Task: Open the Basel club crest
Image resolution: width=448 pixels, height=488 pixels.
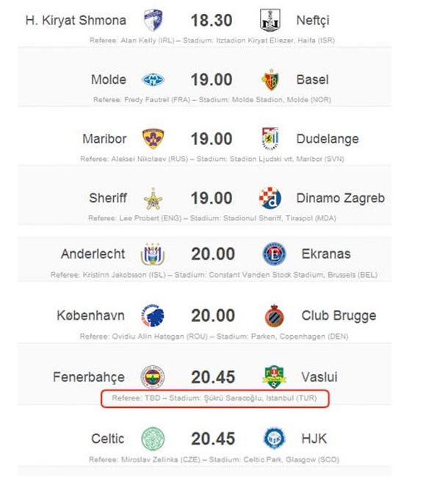Action: click(270, 79)
